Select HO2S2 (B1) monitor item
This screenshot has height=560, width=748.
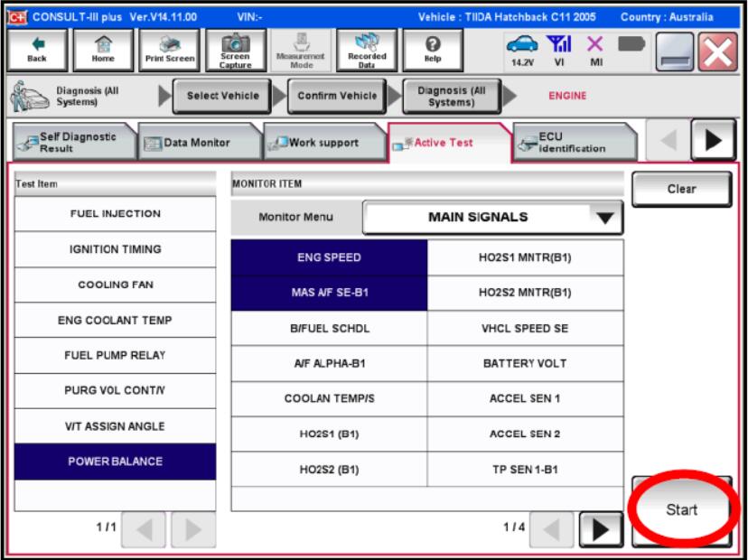(x=329, y=470)
